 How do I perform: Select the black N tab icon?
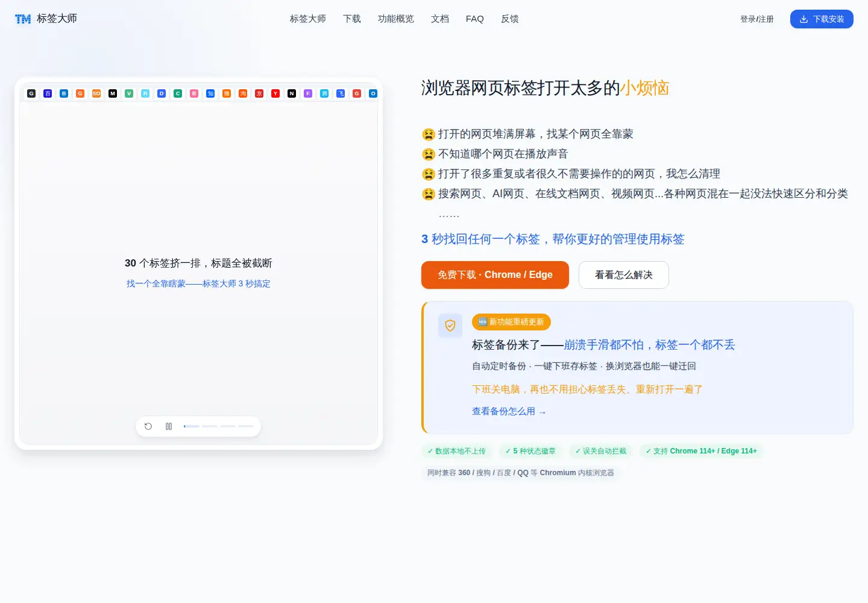pyautogui.click(x=292, y=93)
